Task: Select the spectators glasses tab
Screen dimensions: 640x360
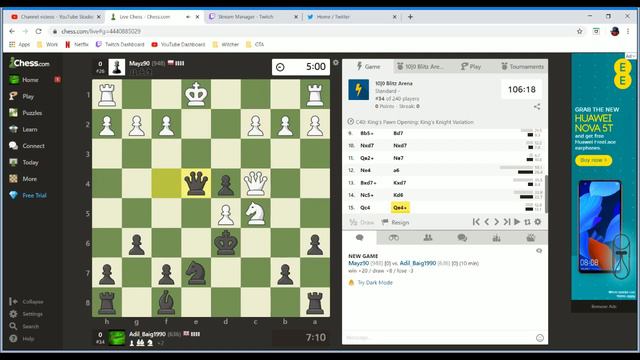Action: (393, 238)
